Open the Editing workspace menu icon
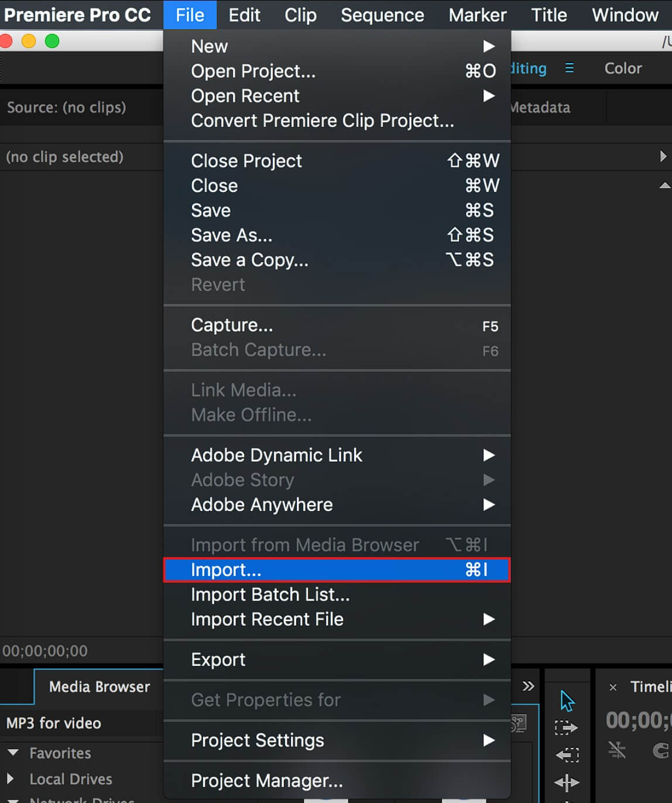 tap(569, 68)
